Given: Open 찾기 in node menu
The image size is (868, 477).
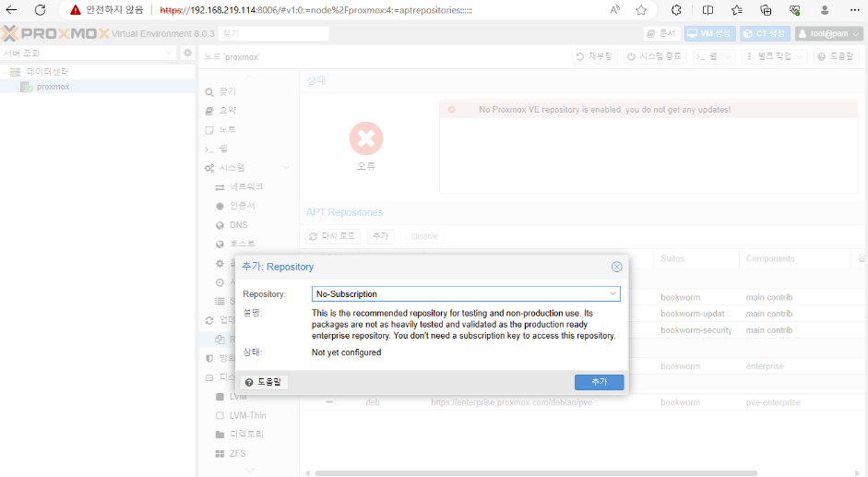Looking at the screenshot, I should [227, 92].
